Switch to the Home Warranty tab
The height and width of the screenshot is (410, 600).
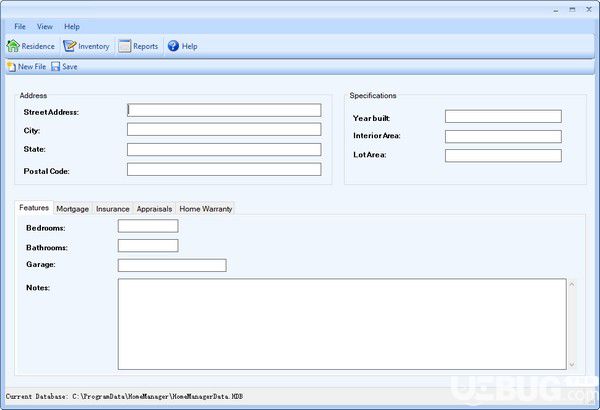[x=205, y=209]
